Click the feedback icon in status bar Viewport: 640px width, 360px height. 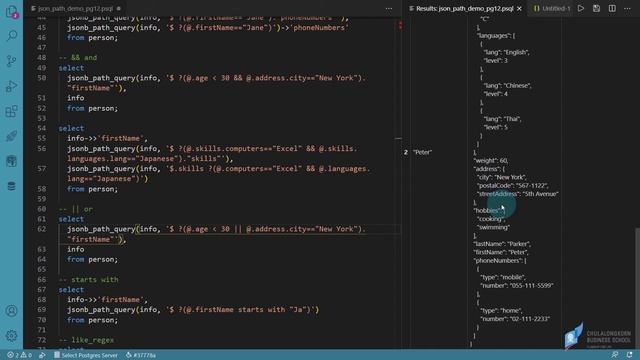pyautogui.click(x=615, y=355)
